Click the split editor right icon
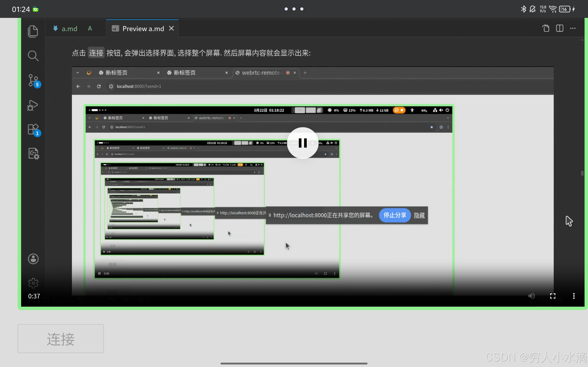 coord(560,28)
